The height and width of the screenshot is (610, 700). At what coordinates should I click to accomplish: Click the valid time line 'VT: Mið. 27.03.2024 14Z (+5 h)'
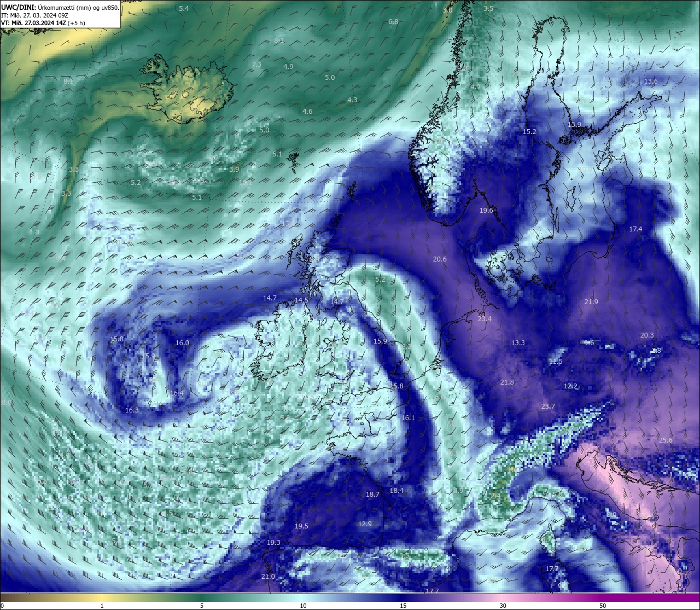[x=43, y=24]
